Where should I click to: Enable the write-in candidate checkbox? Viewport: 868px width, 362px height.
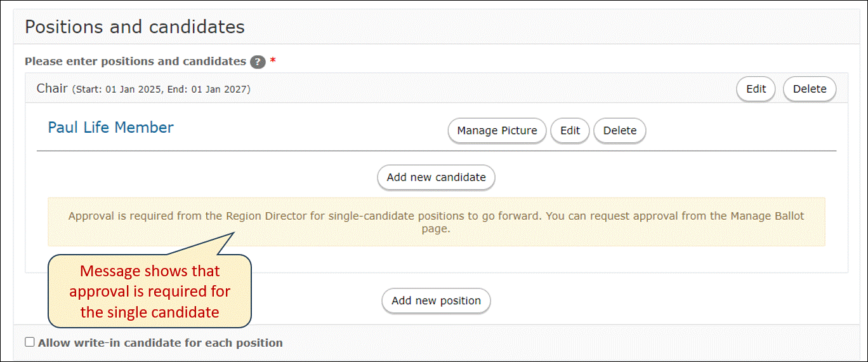click(30, 342)
